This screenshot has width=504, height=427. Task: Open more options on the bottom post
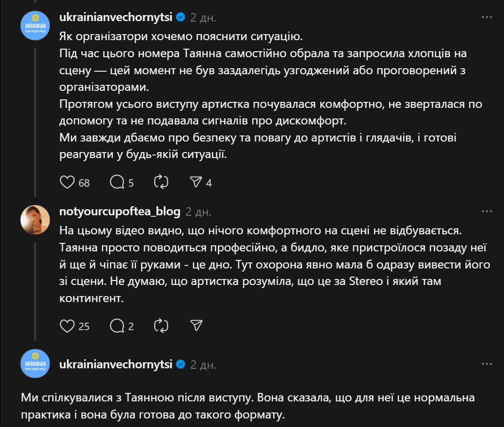click(486, 364)
